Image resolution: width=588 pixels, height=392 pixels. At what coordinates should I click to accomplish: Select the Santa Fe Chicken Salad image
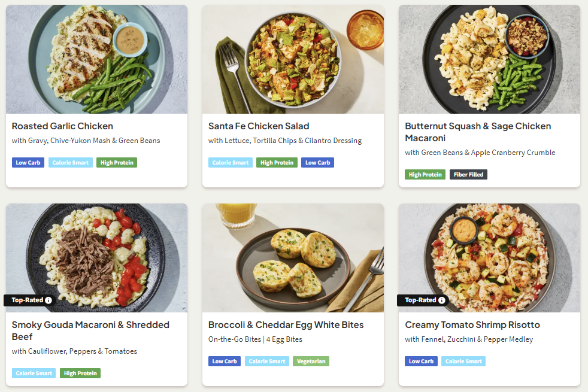coord(293,59)
